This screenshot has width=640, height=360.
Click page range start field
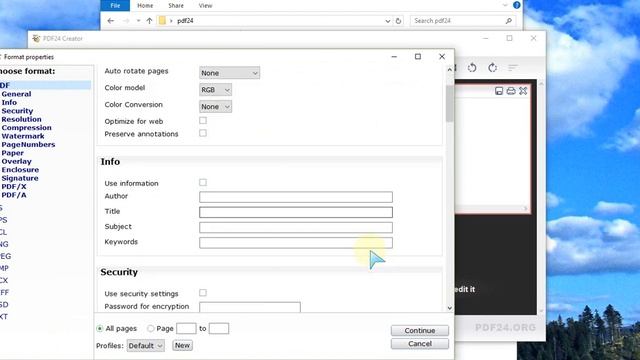pyautogui.click(x=186, y=329)
